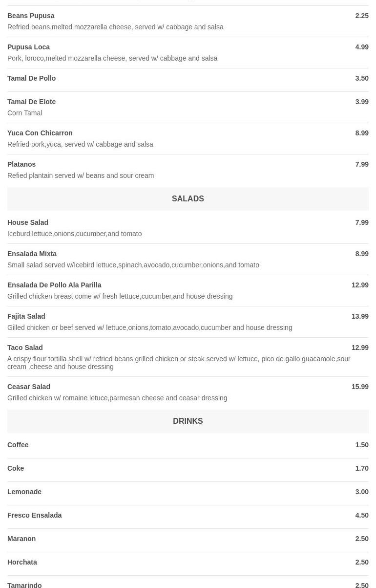Viewport: 376px width, 588px height.
Task: Click the Coke drink item
Action: [x=16, y=468]
